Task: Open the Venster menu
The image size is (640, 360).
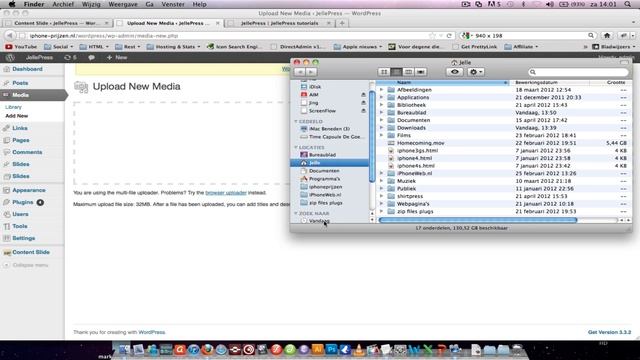Action: point(173,4)
